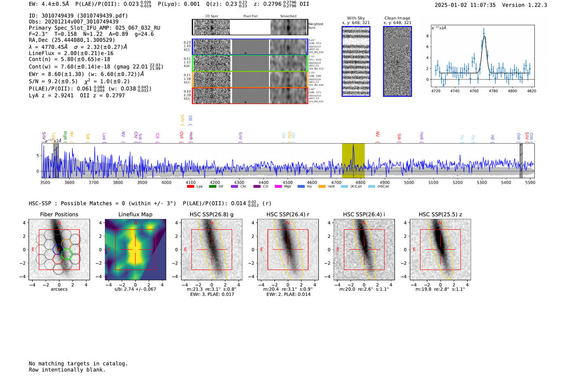The image size is (576, 392).
Task: Click the yellow highlighted region in spectrum
Action: tap(353, 160)
